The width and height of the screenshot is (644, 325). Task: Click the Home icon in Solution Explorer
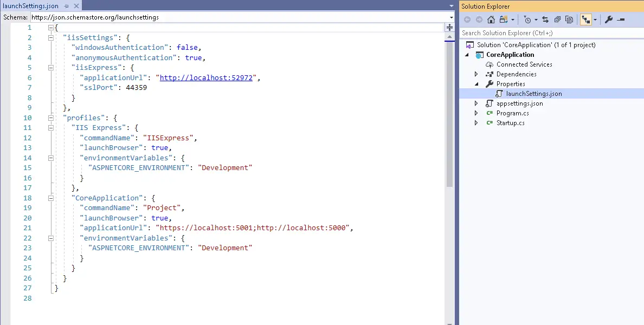[491, 19]
